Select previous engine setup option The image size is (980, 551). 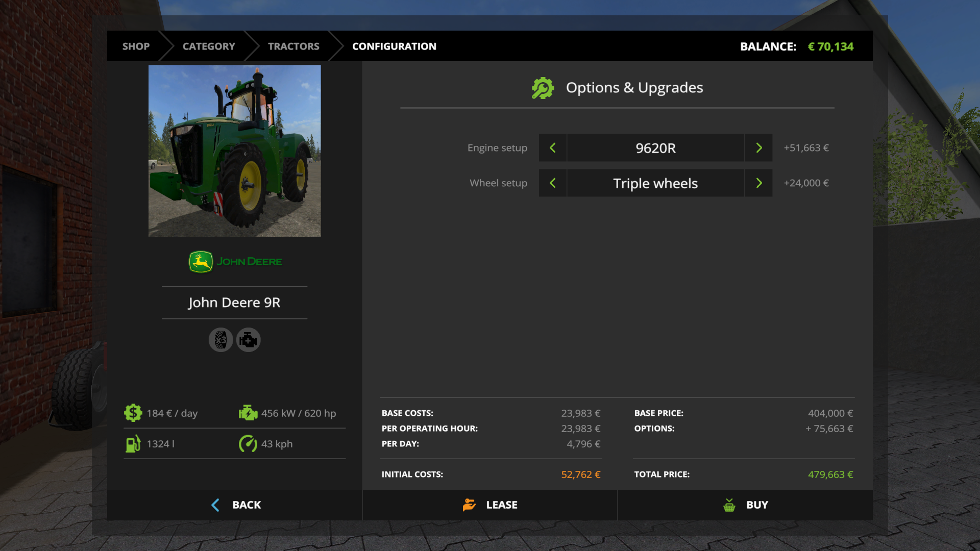coord(553,148)
